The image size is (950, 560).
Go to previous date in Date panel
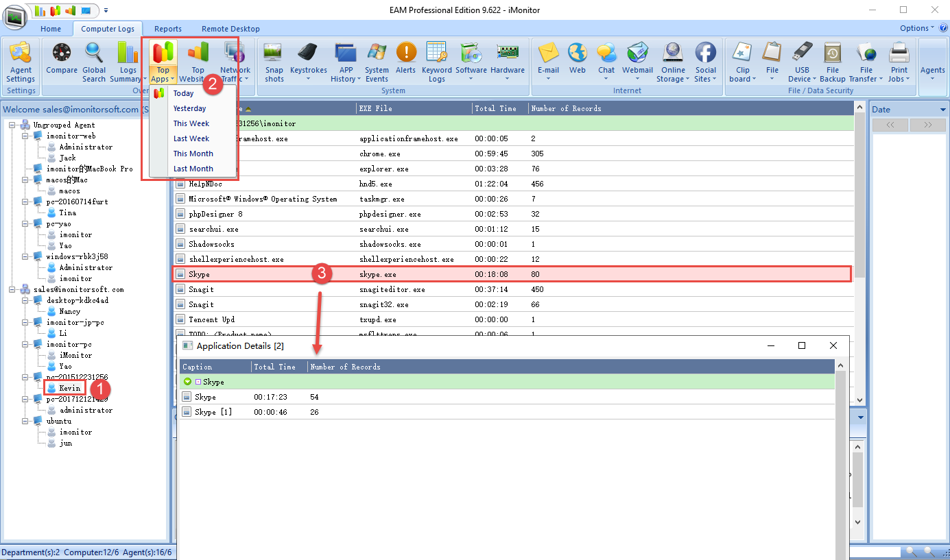pyautogui.click(x=890, y=125)
